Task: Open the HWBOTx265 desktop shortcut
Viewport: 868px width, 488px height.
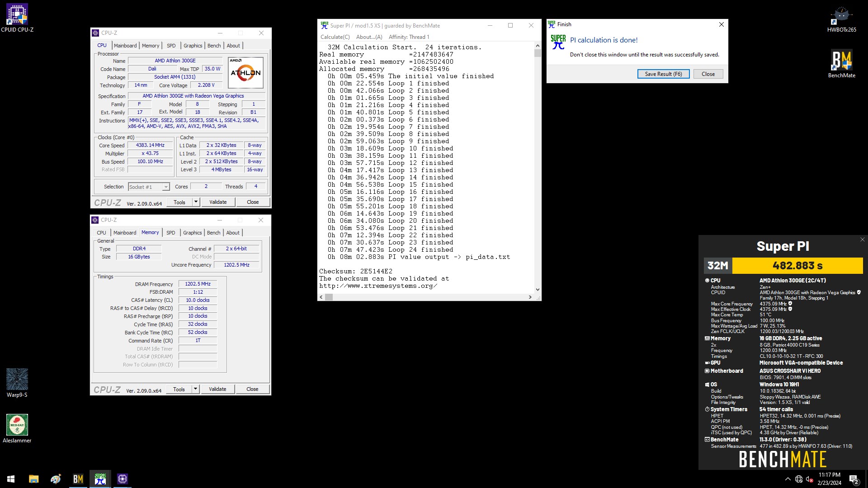Action: [841, 18]
